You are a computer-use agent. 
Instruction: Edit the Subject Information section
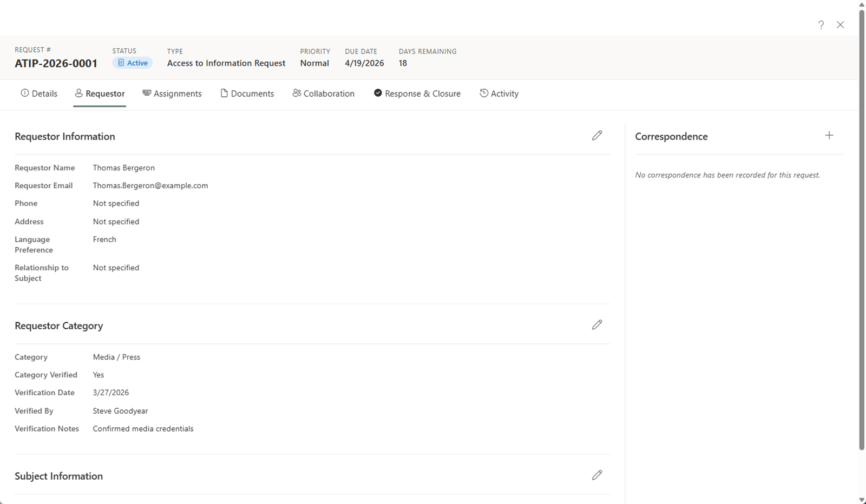[x=597, y=475]
